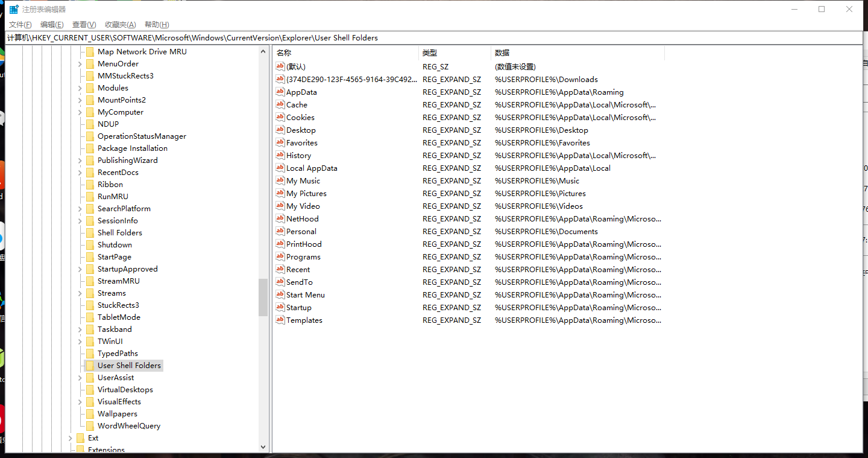Click the tree pane vertical scrollbar thumb

click(263, 297)
